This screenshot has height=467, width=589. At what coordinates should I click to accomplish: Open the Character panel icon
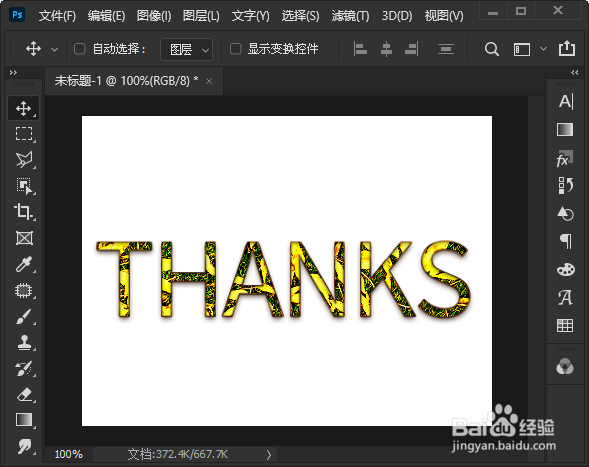tap(565, 101)
